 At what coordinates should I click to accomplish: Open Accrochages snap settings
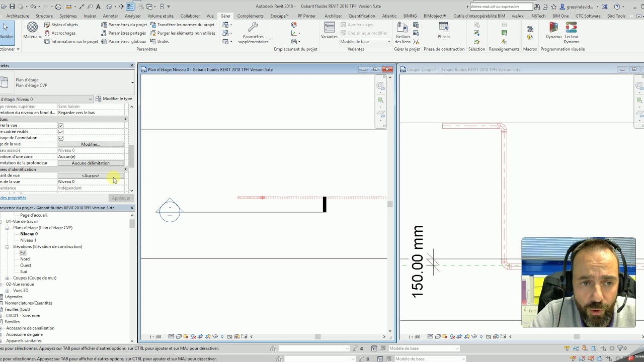tap(59, 33)
